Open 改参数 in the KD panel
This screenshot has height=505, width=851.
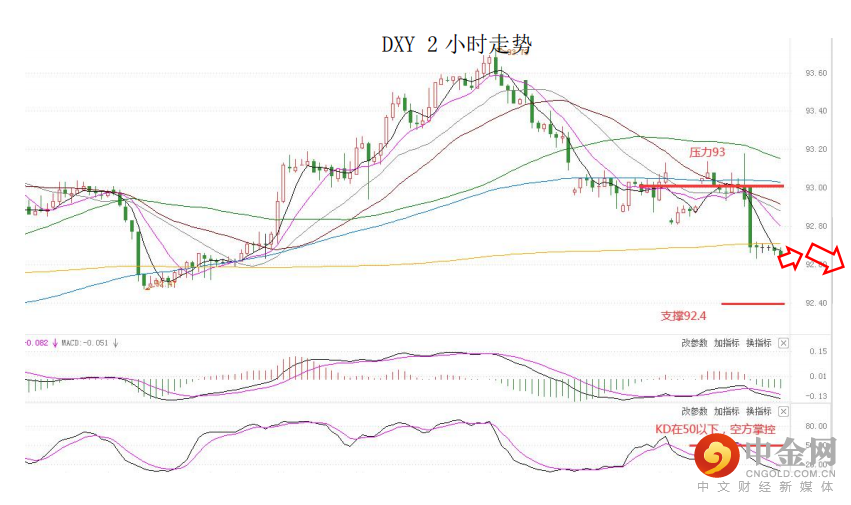694,412
